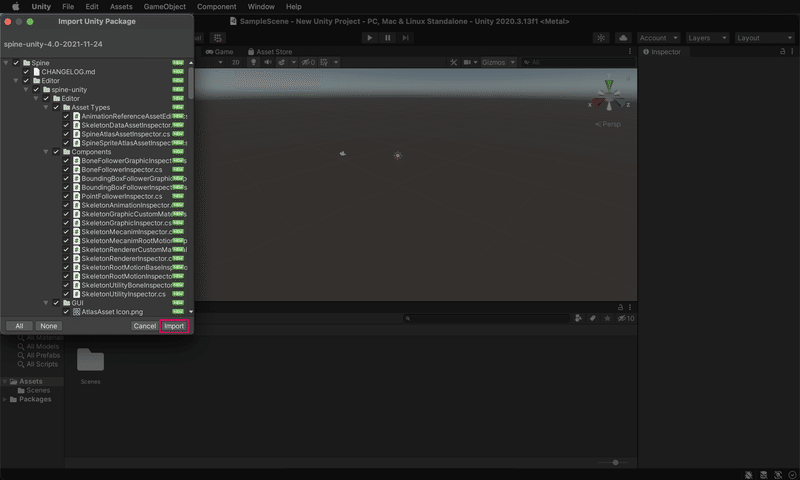Adjust the Project icon size slider
Screen dimensions: 800x480
pyautogui.click(x=615, y=462)
